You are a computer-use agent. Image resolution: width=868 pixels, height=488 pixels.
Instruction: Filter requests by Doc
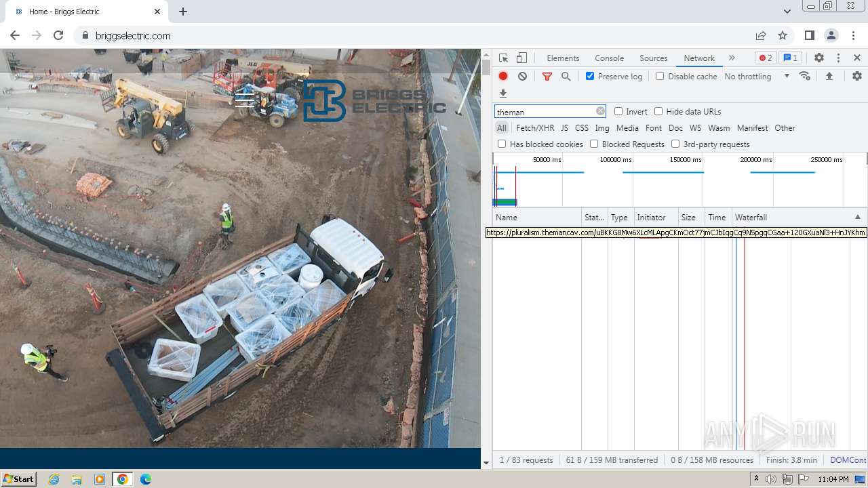675,127
